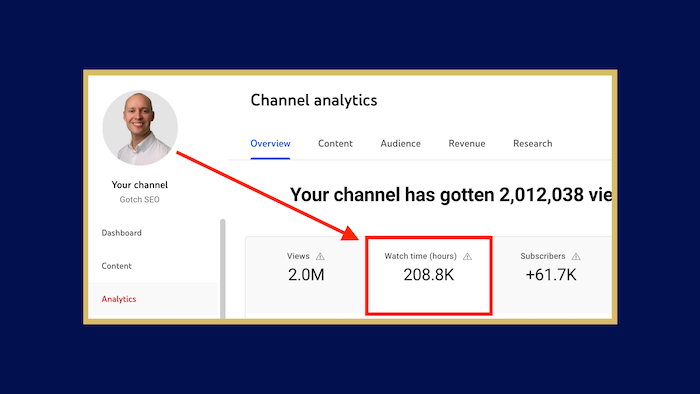700x394 pixels.
Task: Click the warning icon next to Subscribers
Action: click(x=576, y=256)
